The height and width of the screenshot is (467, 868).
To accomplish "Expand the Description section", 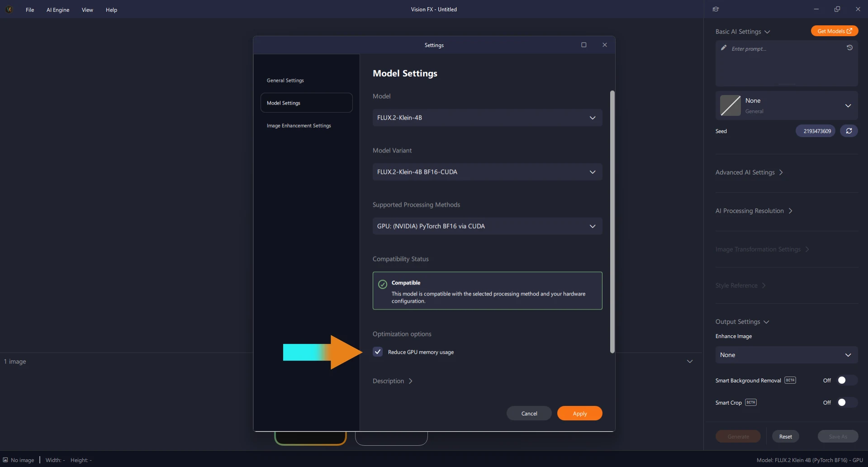I will tap(393, 381).
